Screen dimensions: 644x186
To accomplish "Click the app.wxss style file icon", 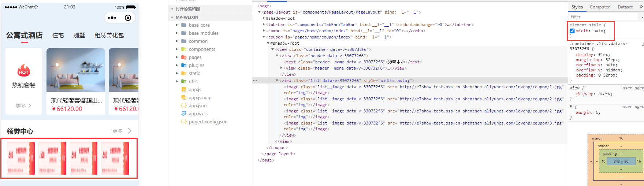I will (184, 114).
